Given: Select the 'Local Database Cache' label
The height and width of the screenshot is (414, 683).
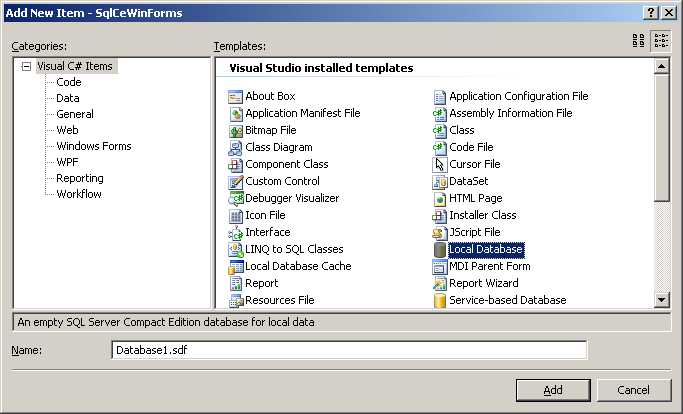Looking at the screenshot, I should (x=298, y=266).
